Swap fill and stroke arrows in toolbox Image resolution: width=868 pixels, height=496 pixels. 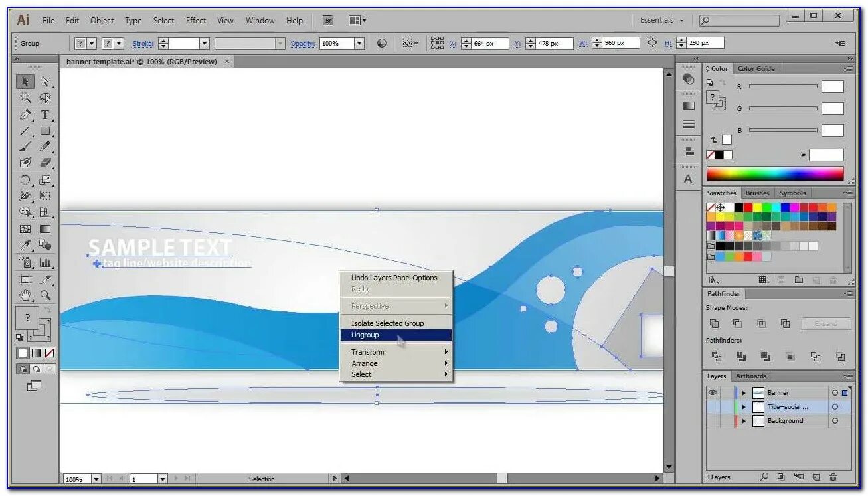(48, 309)
